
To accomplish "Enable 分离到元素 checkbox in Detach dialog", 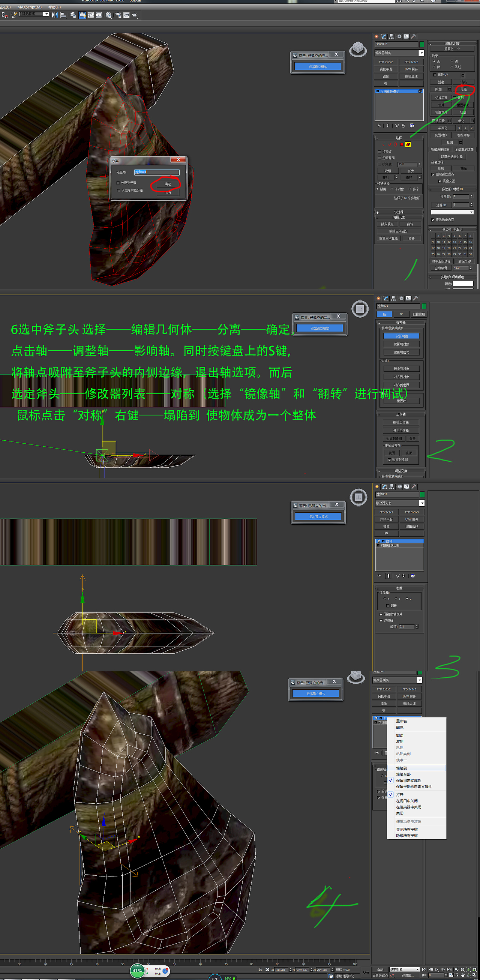I will point(118,183).
